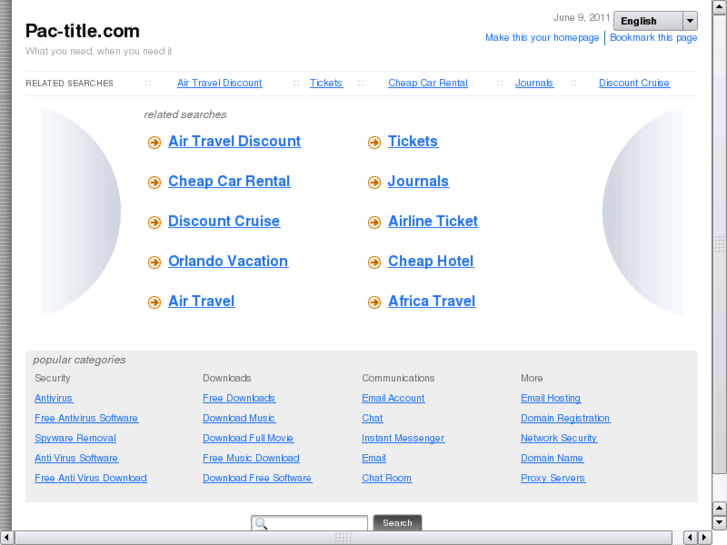The width and height of the screenshot is (727, 545).
Task: Open the Email Hosting link
Action: [x=550, y=398]
